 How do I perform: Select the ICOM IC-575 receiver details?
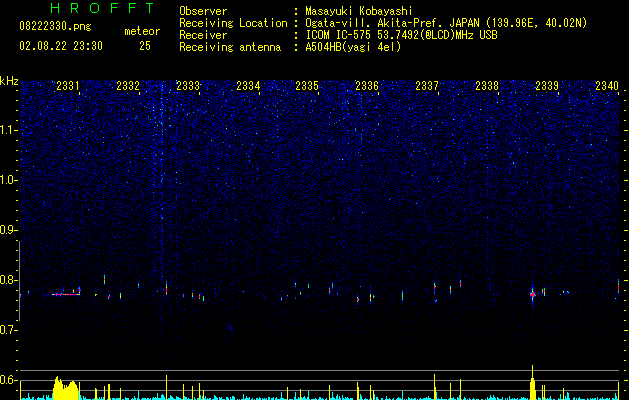coord(401,35)
